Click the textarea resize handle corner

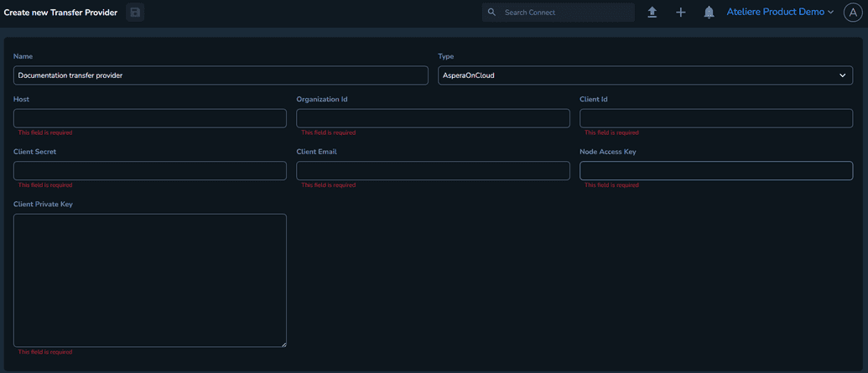(x=283, y=344)
